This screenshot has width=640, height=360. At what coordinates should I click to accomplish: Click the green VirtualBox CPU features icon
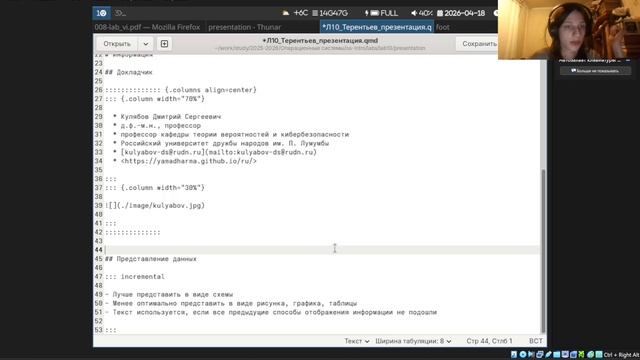click(x=582, y=354)
